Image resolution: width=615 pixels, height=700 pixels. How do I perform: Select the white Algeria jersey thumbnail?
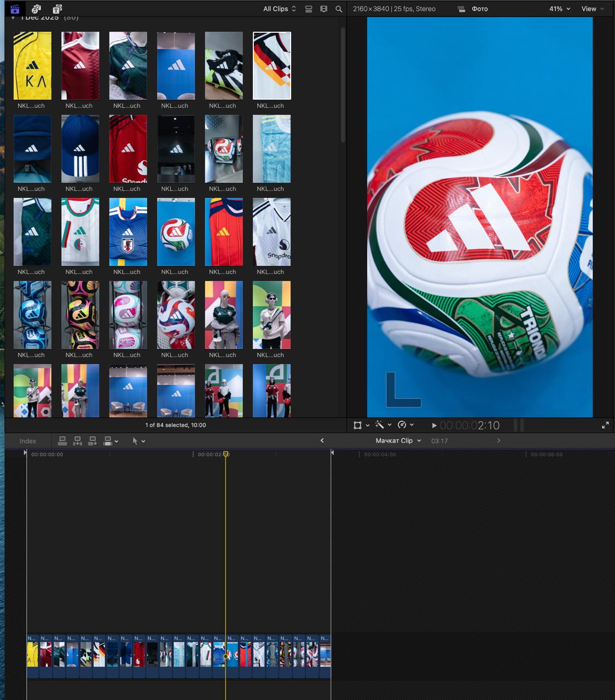coord(80,232)
